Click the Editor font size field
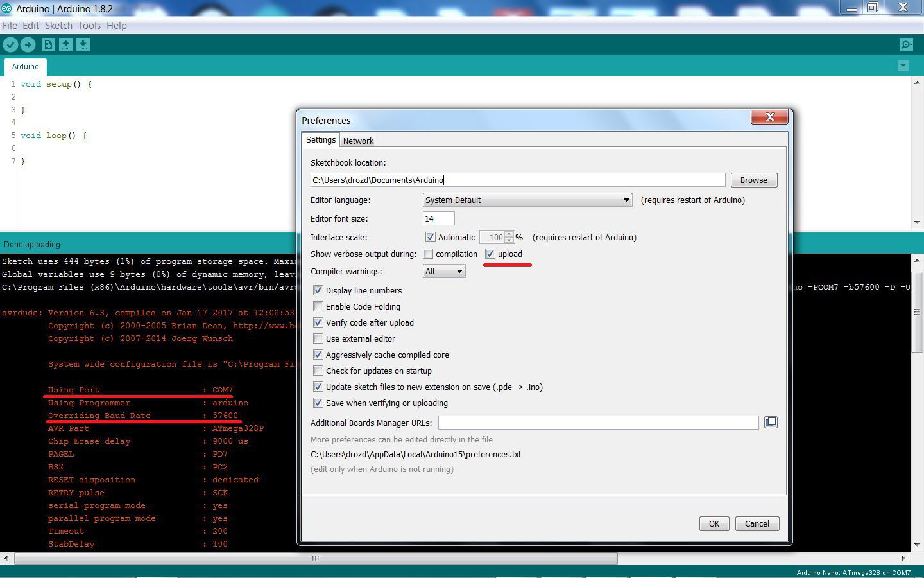The width and height of the screenshot is (924, 578). point(439,218)
